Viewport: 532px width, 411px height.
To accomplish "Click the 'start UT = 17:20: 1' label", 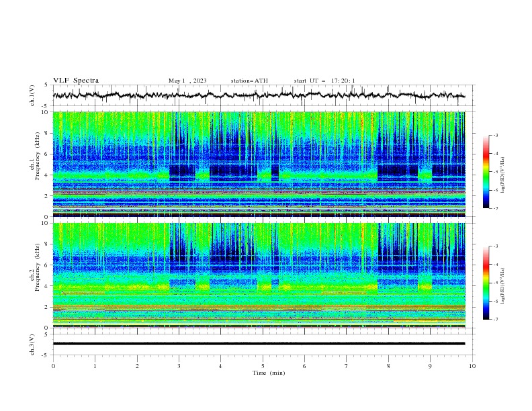I will (x=324, y=81).
